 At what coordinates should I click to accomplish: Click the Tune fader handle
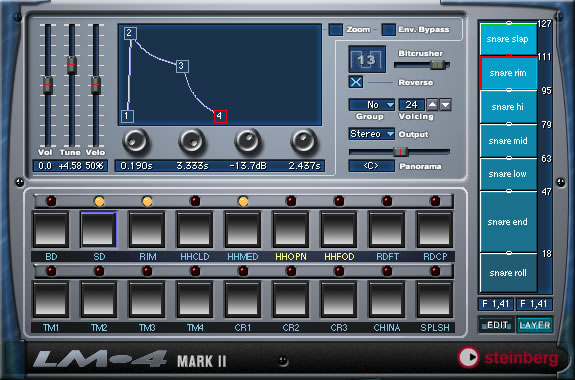72,65
